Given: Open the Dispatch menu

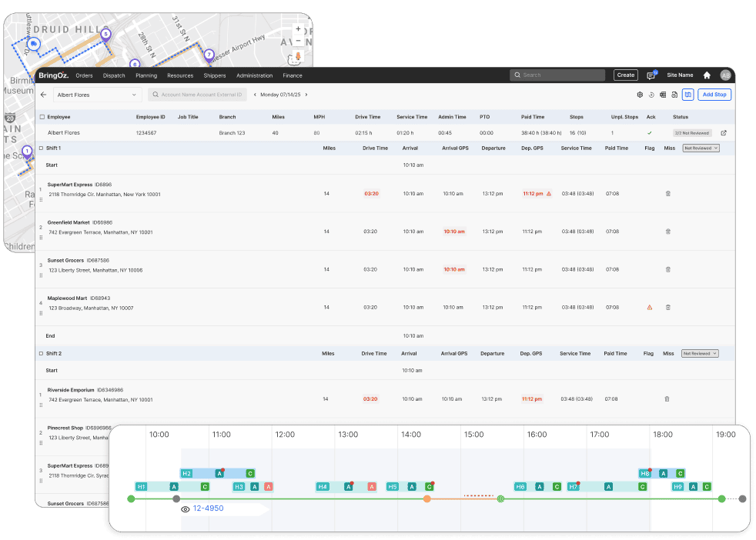Looking at the screenshot, I should 114,75.
